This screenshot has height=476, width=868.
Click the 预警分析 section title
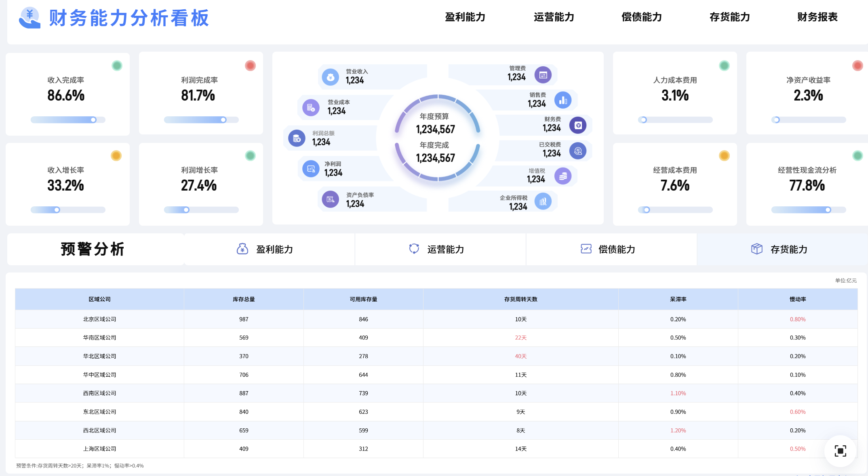(x=93, y=249)
